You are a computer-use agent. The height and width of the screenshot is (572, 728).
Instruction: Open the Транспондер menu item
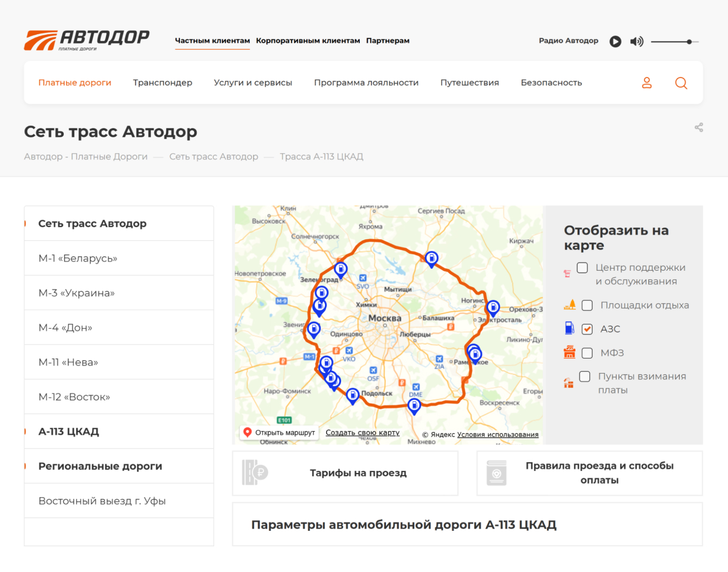click(x=163, y=83)
